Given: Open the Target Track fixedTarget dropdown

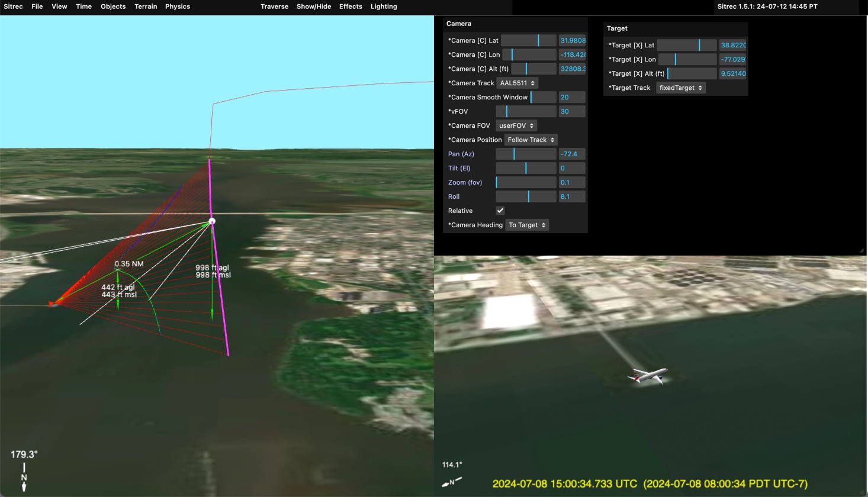Looking at the screenshot, I should point(680,88).
